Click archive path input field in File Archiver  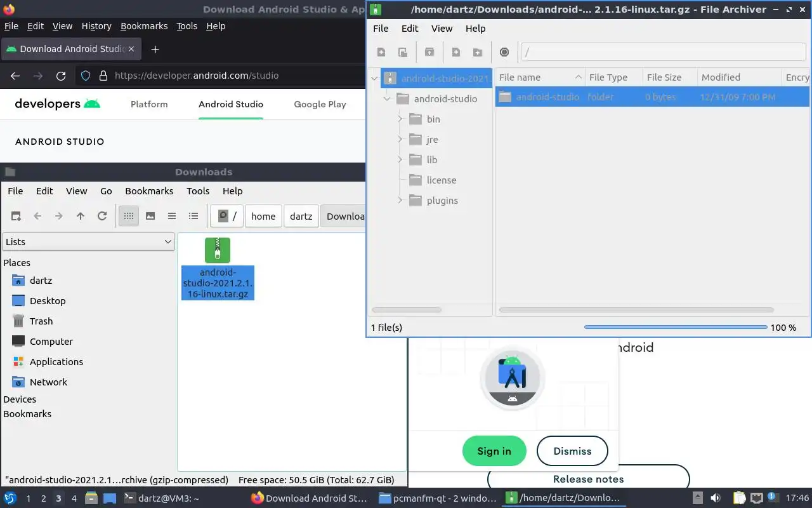(x=663, y=53)
